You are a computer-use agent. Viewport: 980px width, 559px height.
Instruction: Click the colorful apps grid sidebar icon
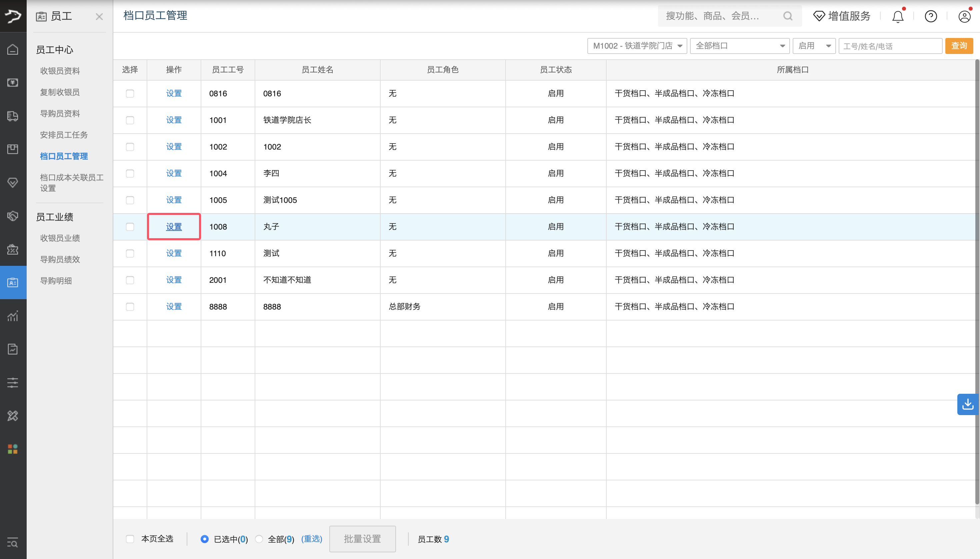(13, 449)
